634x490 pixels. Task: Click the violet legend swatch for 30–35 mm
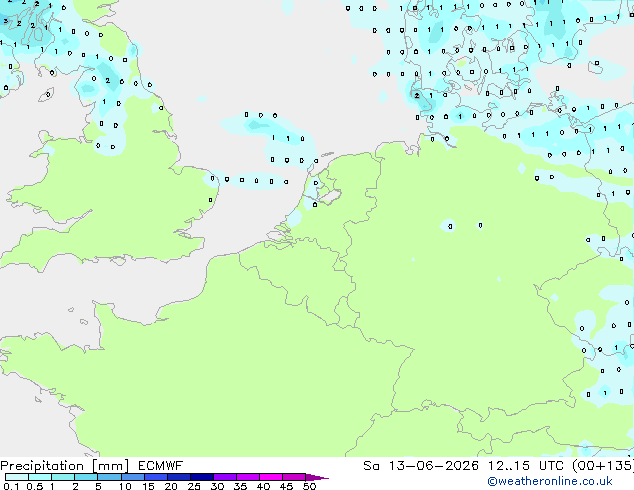pyautogui.click(x=225, y=477)
